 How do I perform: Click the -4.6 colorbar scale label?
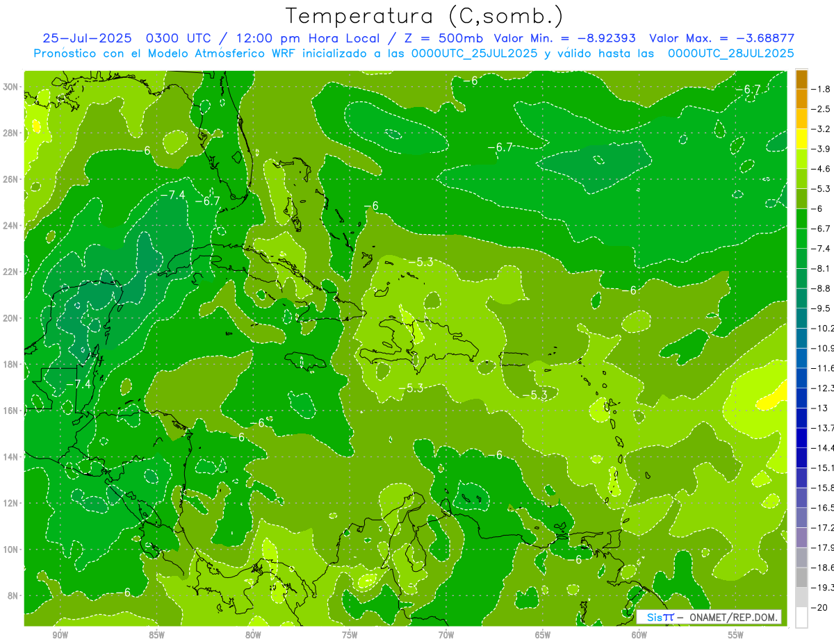(821, 169)
